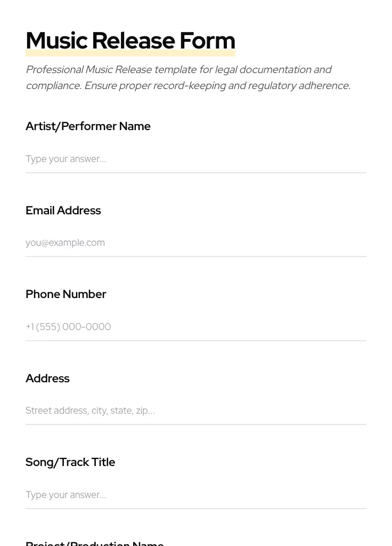Click the description line starting with "Professional Music Release"

[178, 70]
